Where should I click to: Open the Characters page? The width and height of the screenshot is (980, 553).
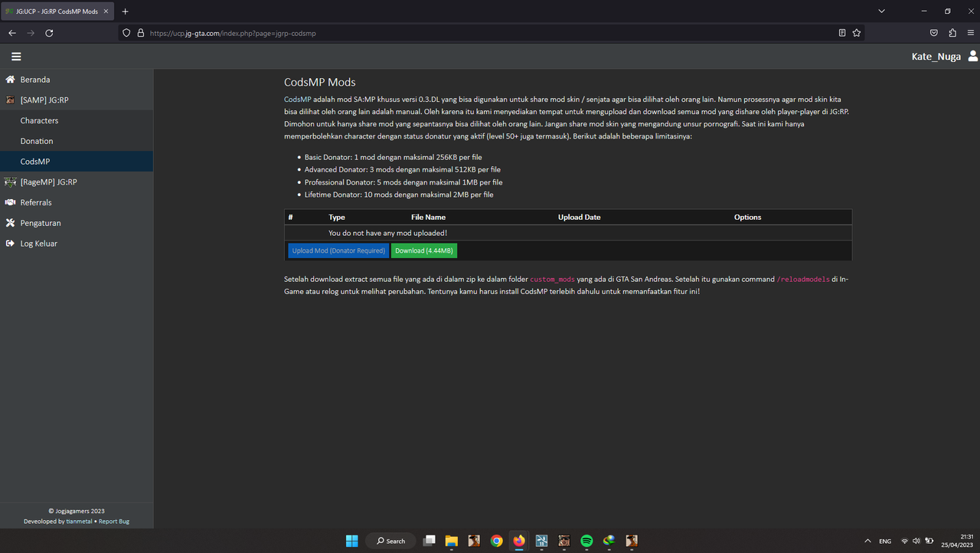(77, 120)
